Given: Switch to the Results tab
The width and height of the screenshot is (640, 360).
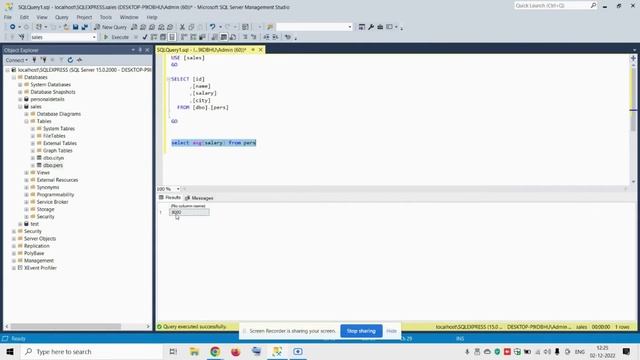Looking at the screenshot, I should point(170,198).
